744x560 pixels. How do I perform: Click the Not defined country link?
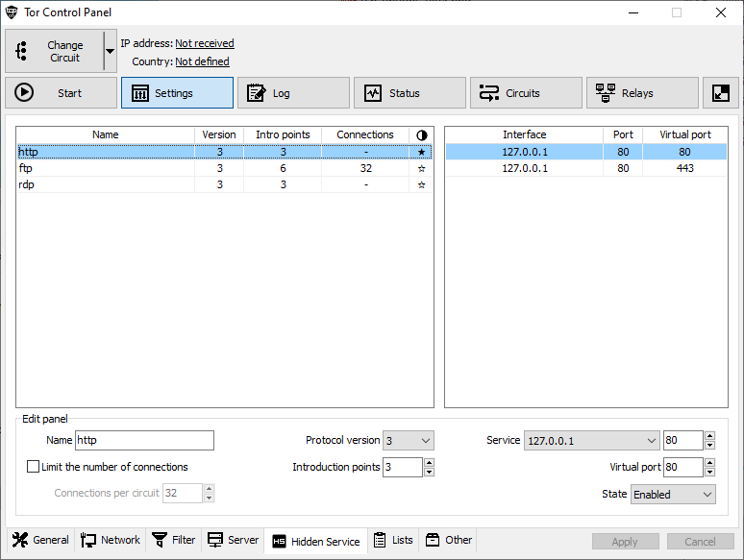(x=202, y=61)
